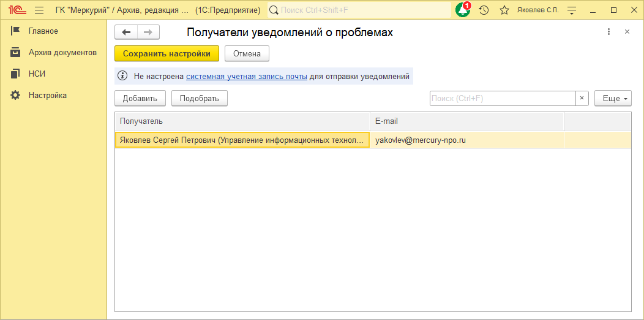Image resolution: width=644 pixels, height=320 pixels.
Task: Click the 1C application logo icon
Action: pyautogui.click(x=17, y=10)
